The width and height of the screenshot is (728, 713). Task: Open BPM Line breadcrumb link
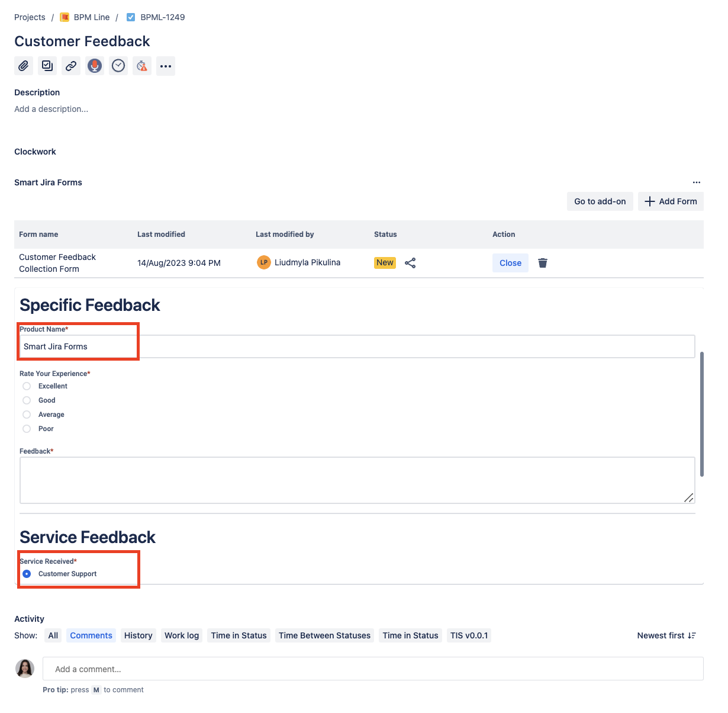click(x=92, y=17)
